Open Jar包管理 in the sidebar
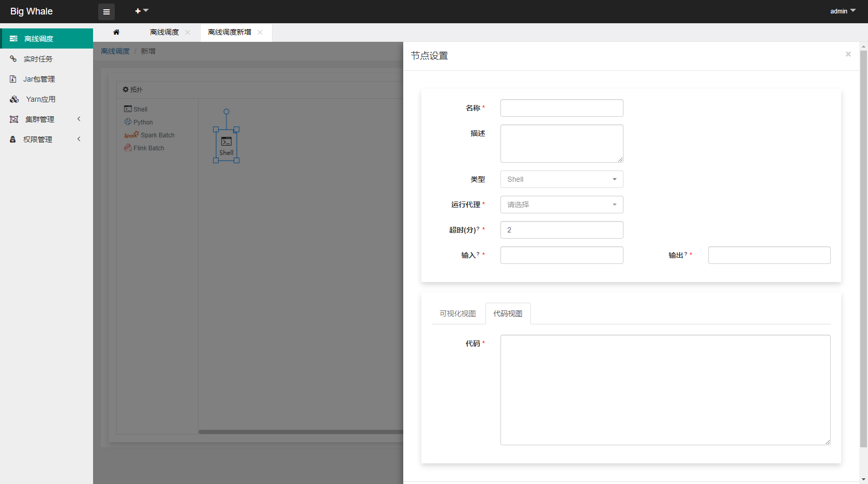The height and width of the screenshot is (484, 868). coord(47,79)
